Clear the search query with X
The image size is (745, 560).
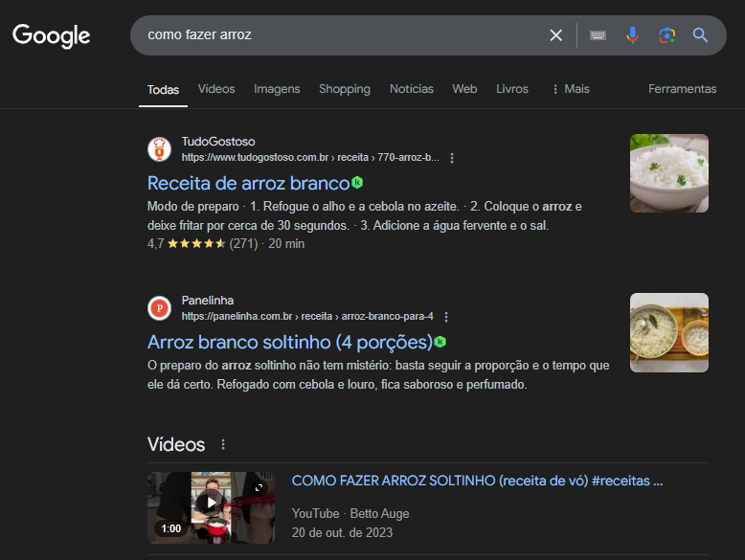pos(556,35)
